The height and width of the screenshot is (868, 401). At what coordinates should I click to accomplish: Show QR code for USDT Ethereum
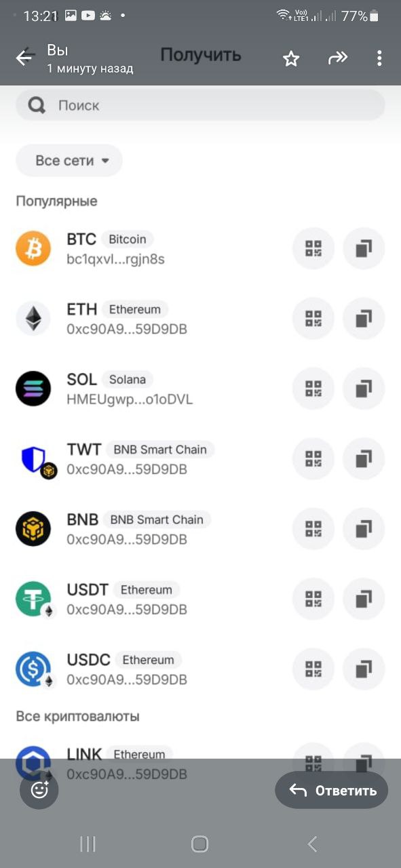[x=313, y=599]
